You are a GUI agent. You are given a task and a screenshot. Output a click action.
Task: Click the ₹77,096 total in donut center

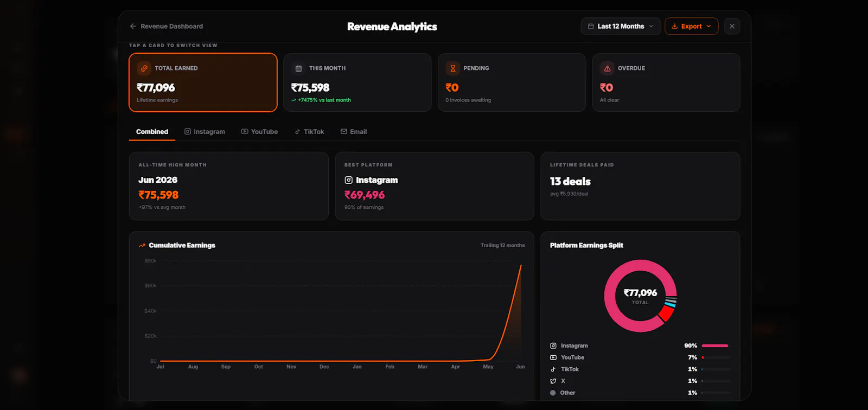[640, 293]
